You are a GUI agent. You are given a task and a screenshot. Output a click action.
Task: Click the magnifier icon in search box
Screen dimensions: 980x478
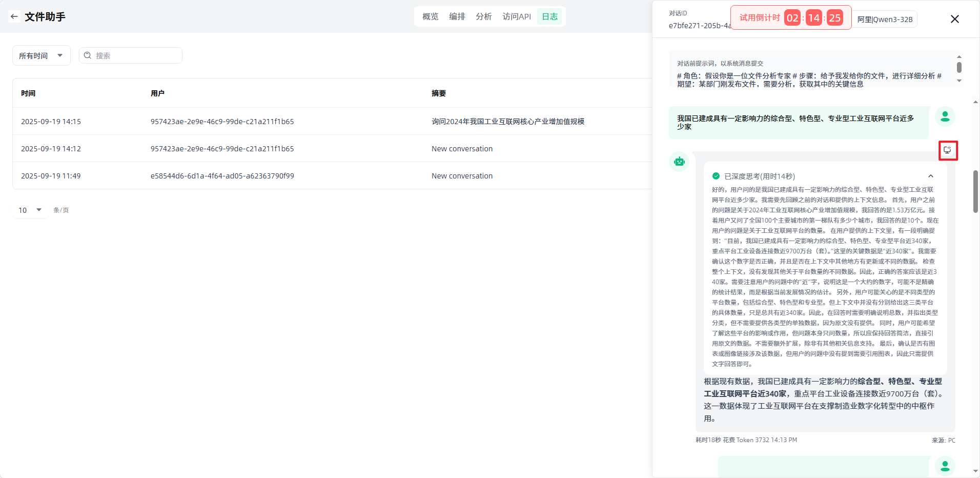[x=88, y=55]
